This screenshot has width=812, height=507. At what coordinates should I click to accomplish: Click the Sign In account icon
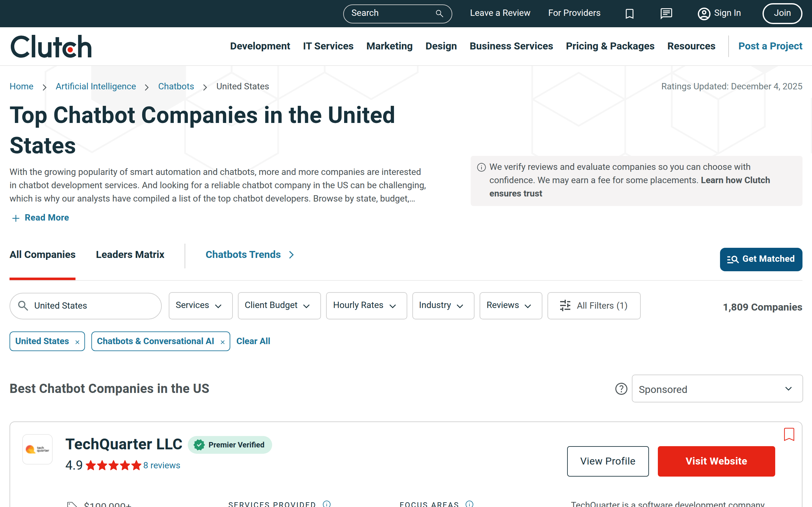tap(704, 13)
